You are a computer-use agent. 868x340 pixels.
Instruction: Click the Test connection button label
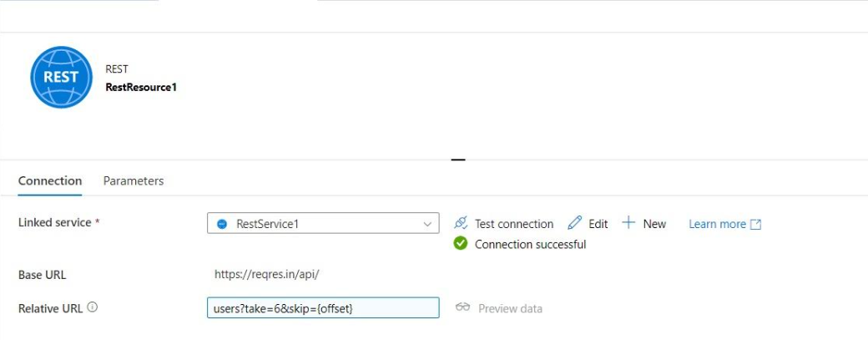coord(514,224)
